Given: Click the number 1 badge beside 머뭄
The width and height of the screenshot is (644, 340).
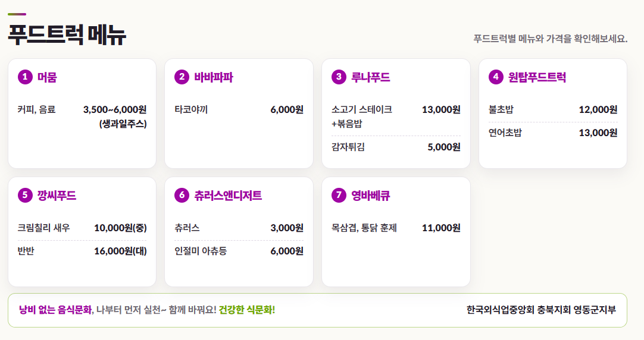Looking at the screenshot, I should pyautogui.click(x=25, y=77).
